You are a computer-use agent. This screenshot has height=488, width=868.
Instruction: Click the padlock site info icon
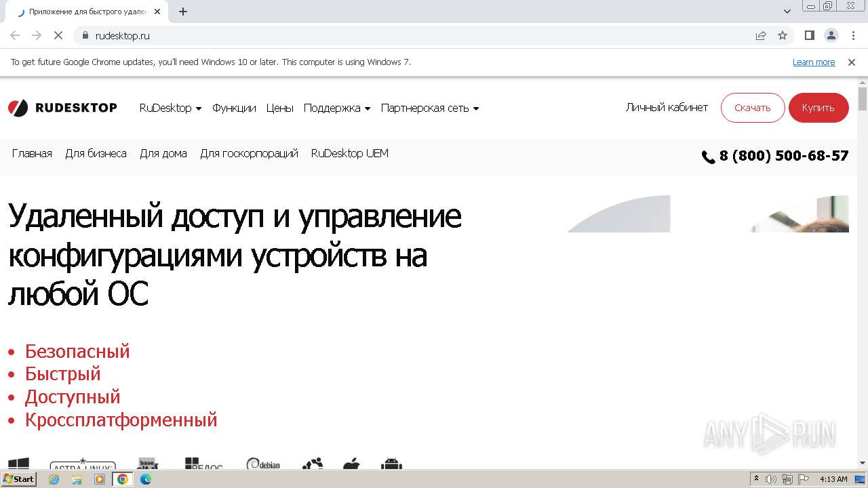85,35
